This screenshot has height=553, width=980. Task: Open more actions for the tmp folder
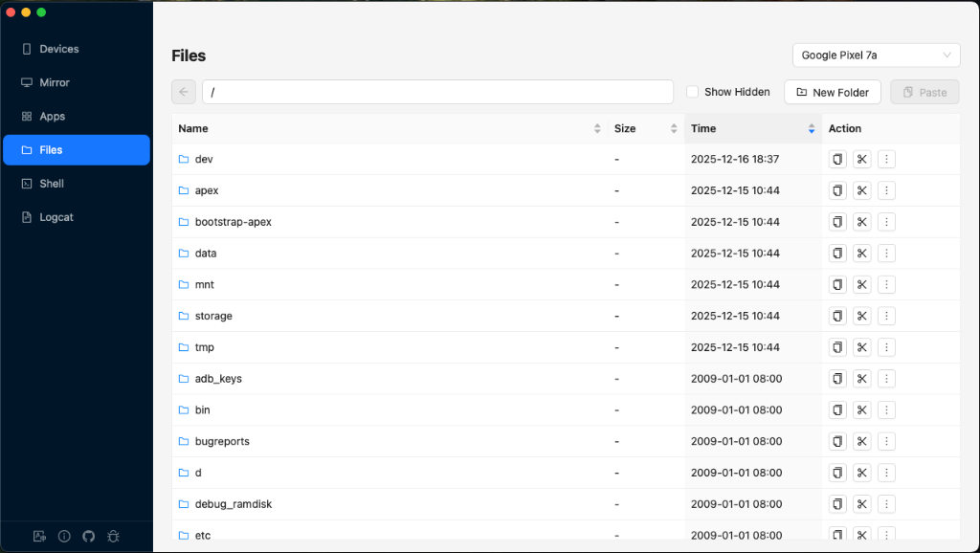point(886,347)
